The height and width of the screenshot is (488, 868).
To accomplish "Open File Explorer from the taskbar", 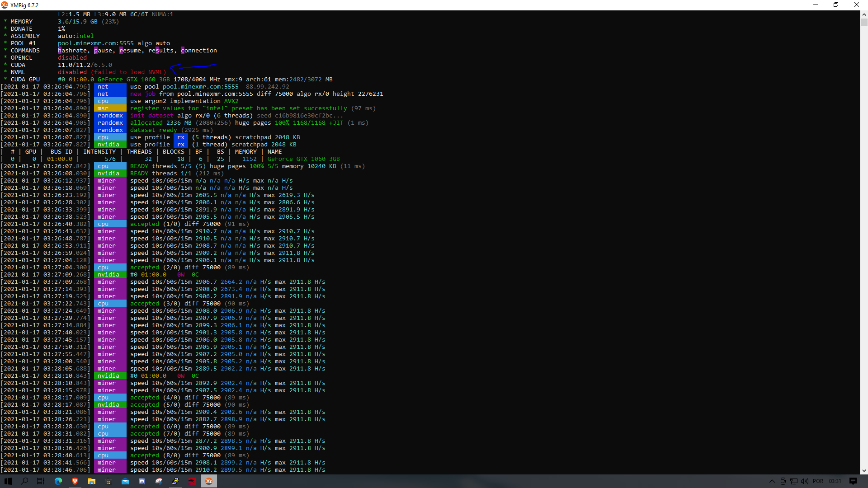I will [92, 482].
